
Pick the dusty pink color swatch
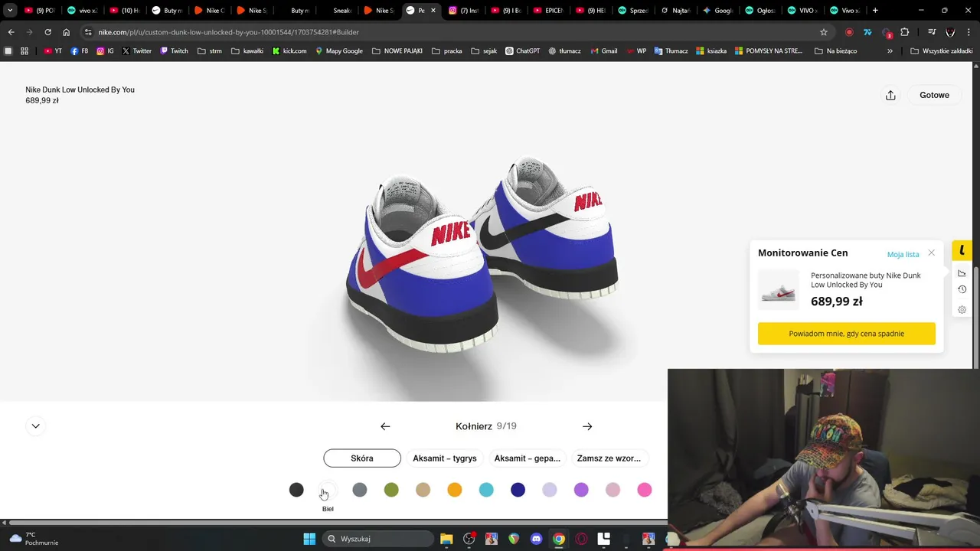(612, 490)
